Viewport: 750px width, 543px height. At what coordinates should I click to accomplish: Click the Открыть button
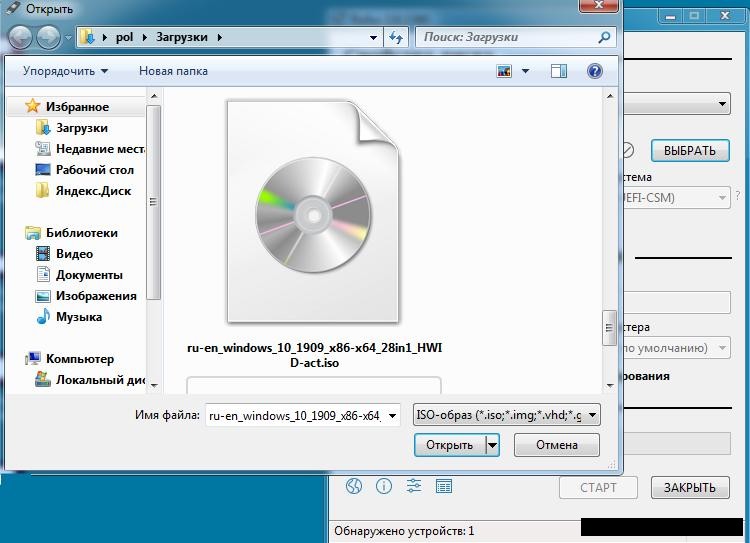[450, 445]
